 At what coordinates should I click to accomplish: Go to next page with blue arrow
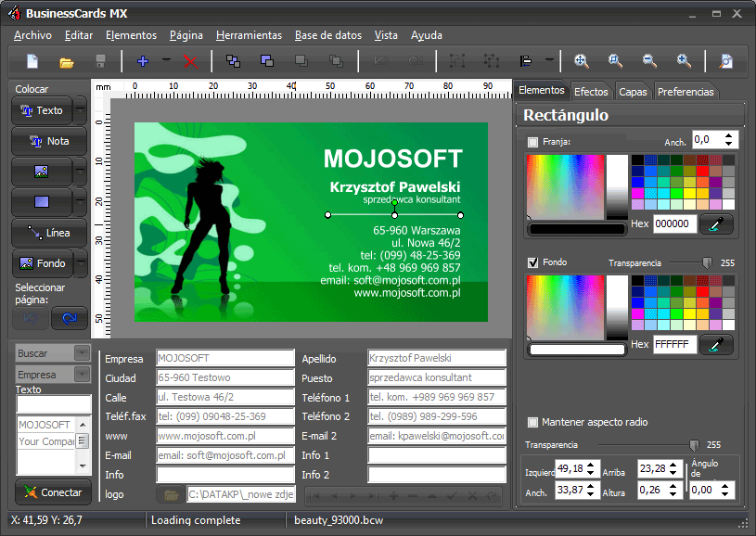click(x=69, y=318)
